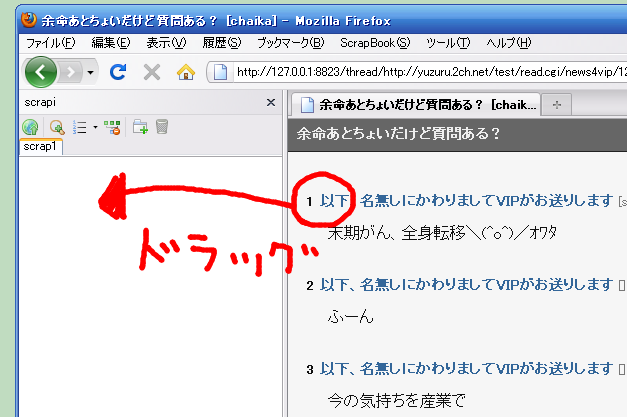Click the tree structure icon in scrapi
Image resolution: width=627 pixels, height=417 pixels.
[x=112, y=127]
